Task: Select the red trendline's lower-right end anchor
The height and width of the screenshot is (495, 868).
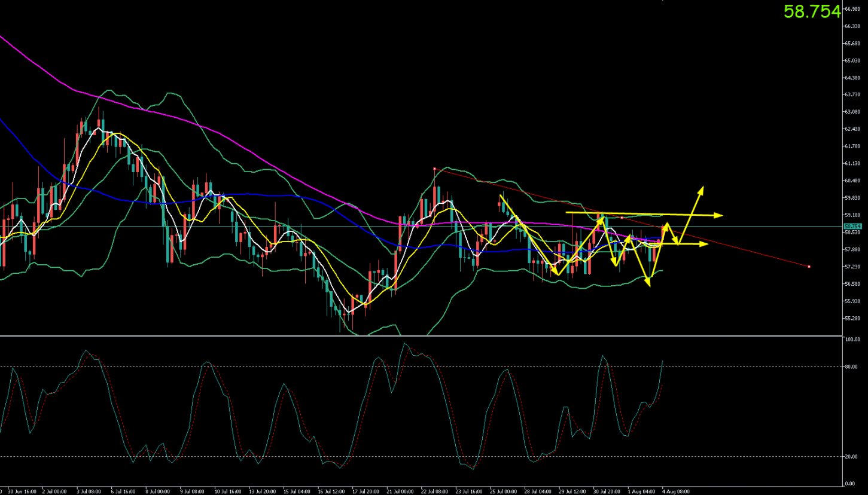Action: (x=809, y=266)
